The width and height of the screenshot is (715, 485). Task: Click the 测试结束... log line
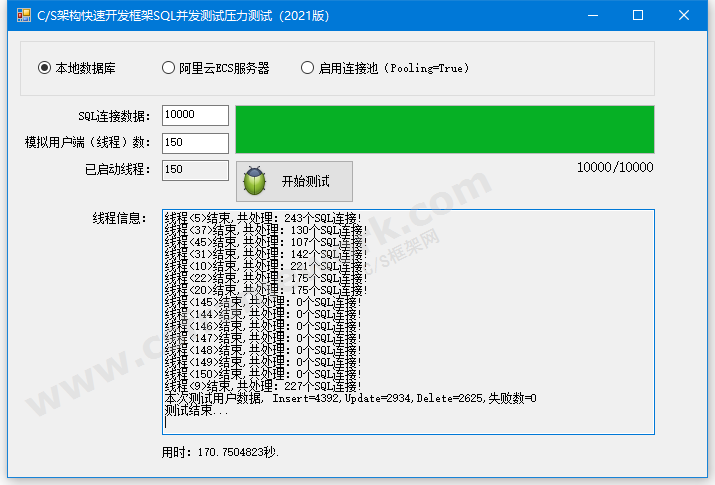[x=196, y=410]
